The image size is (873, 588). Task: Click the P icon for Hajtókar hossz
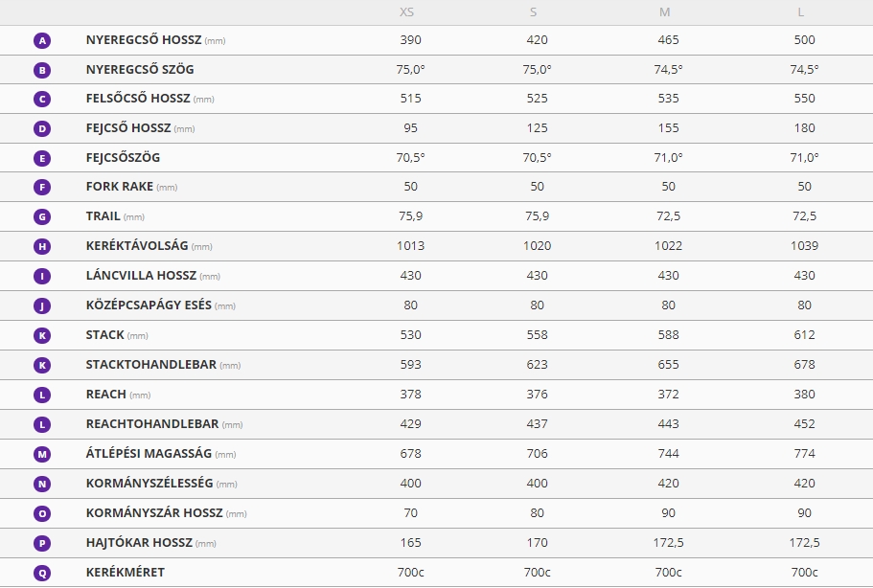42,544
